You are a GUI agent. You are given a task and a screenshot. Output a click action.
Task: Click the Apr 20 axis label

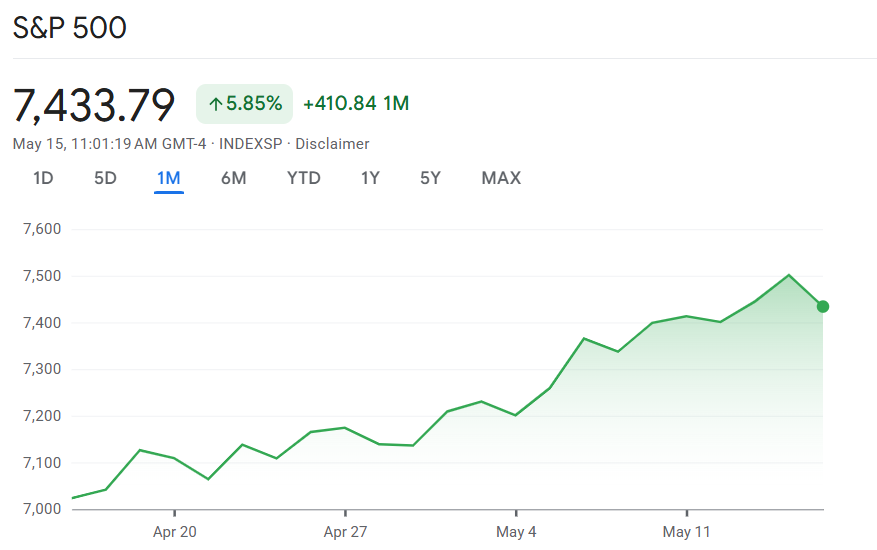[175, 532]
